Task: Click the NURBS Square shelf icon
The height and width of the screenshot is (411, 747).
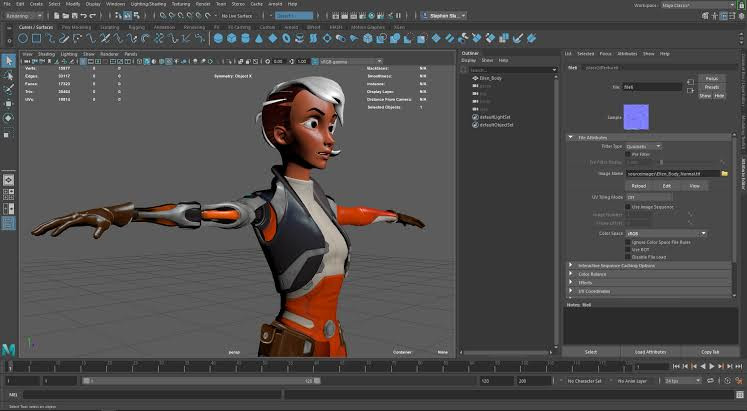Action: 36,39
